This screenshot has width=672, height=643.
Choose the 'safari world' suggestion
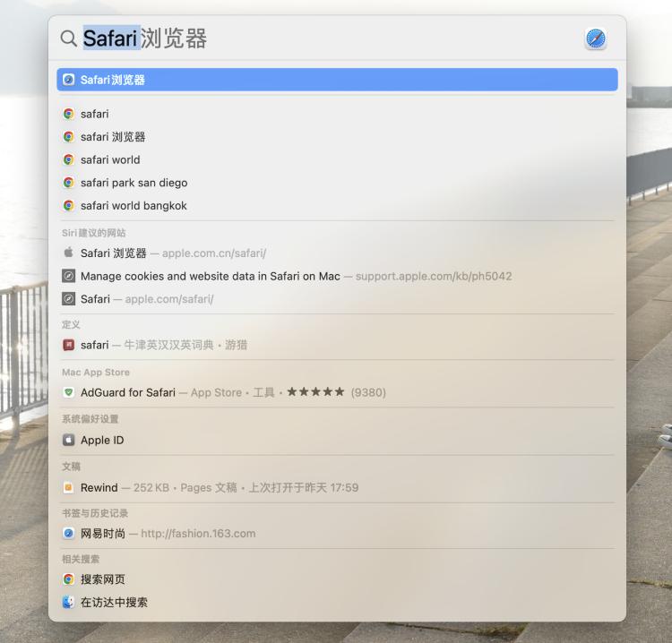(337, 159)
